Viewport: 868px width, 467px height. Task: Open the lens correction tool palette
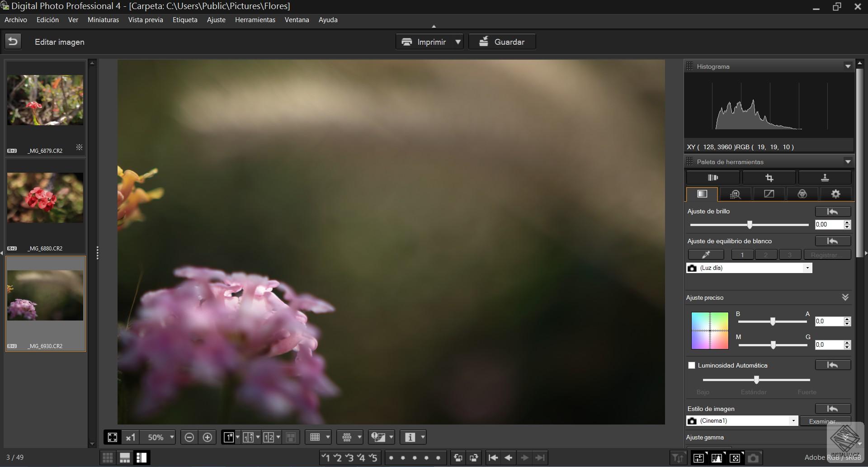coord(713,177)
